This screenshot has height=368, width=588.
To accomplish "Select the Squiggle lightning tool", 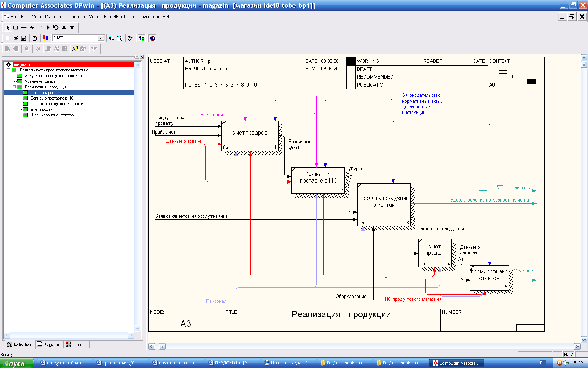I will coord(32,28).
